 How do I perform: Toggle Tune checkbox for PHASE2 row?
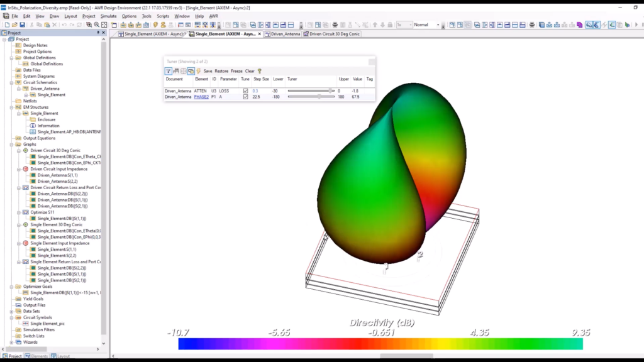(246, 97)
